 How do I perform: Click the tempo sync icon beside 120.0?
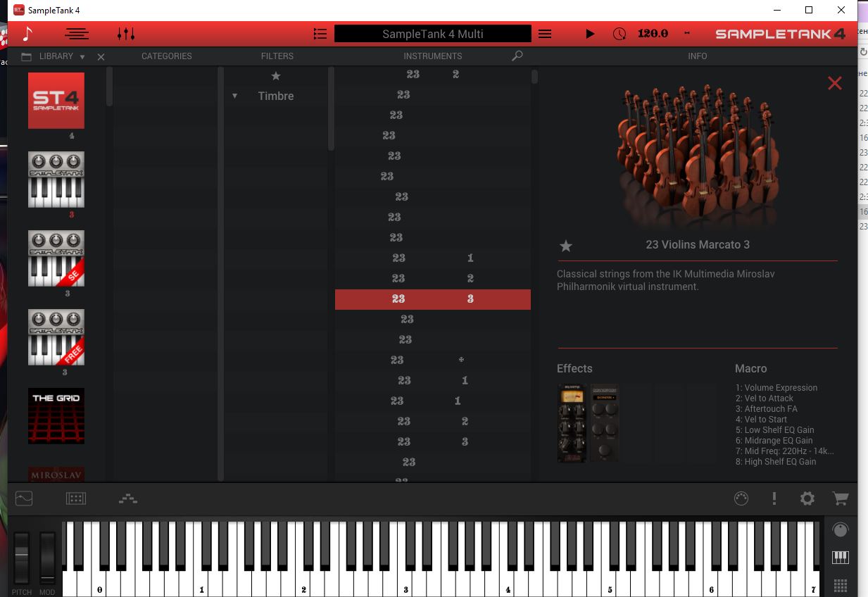(687, 33)
